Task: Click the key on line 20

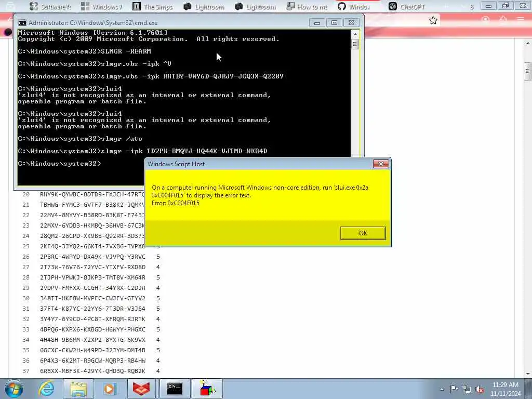Action: pyautogui.click(x=92, y=194)
